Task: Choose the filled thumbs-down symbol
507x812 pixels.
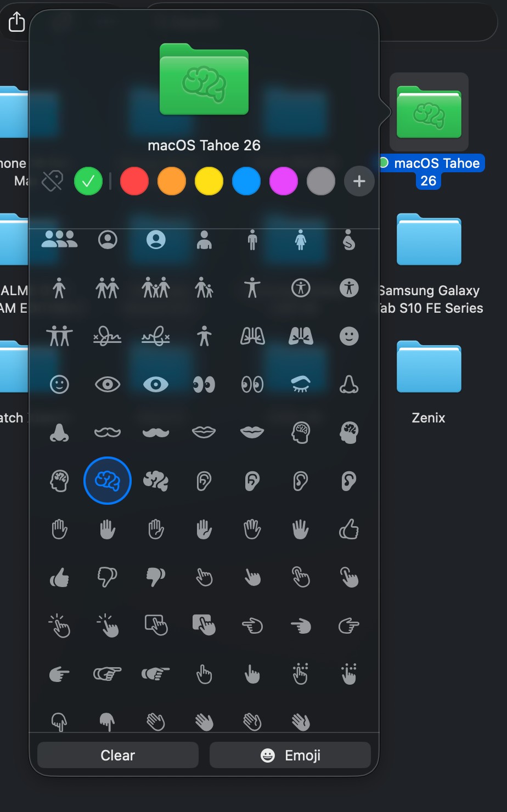Action: [x=156, y=577]
